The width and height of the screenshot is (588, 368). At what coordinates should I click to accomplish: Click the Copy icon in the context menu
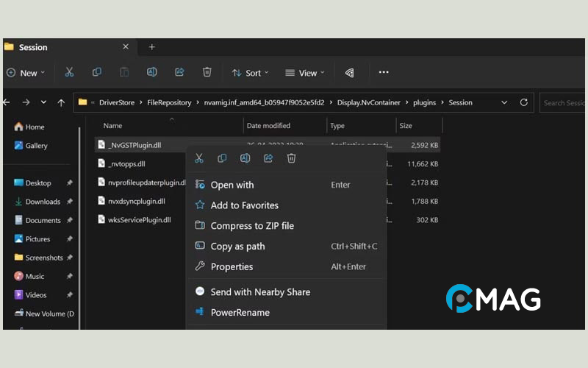[222, 158]
